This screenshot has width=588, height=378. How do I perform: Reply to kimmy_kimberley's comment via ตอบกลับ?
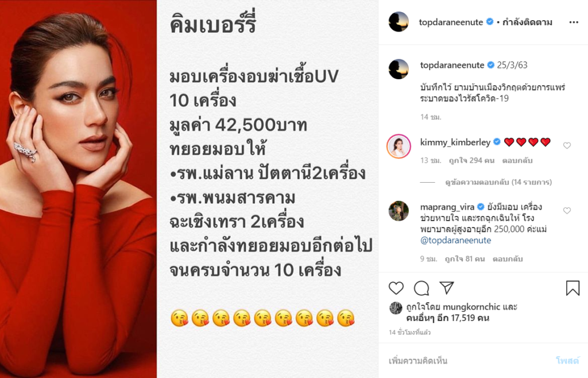pyautogui.click(x=517, y=160)
